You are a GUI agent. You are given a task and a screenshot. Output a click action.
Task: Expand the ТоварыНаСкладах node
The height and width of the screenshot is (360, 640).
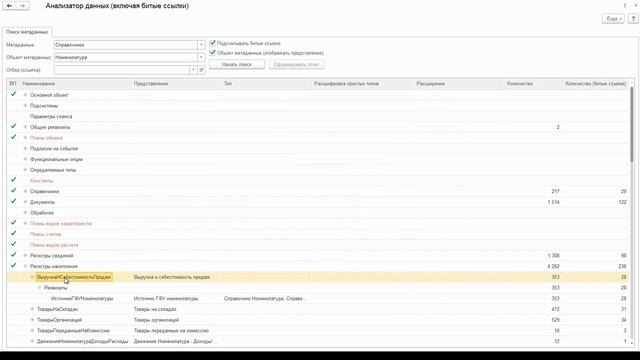(x=32, y=309)
